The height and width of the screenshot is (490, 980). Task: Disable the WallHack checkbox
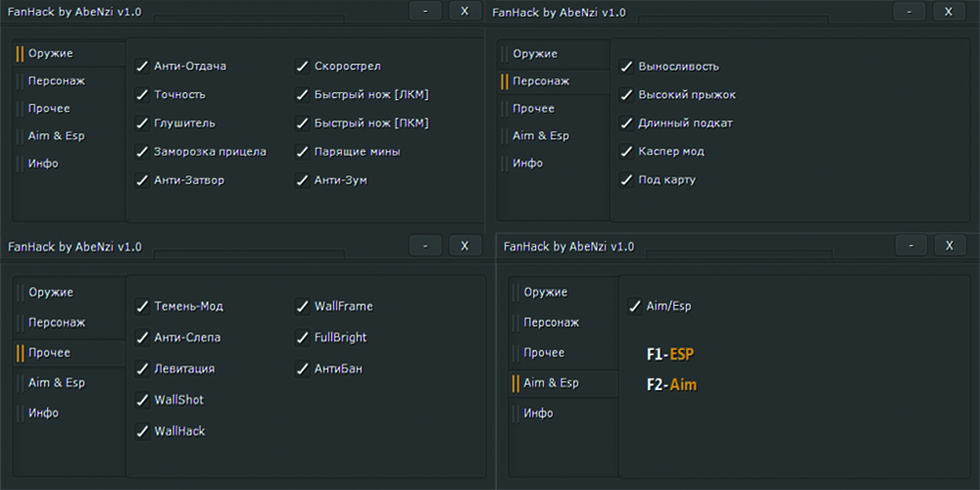click(x=142, y=431)
